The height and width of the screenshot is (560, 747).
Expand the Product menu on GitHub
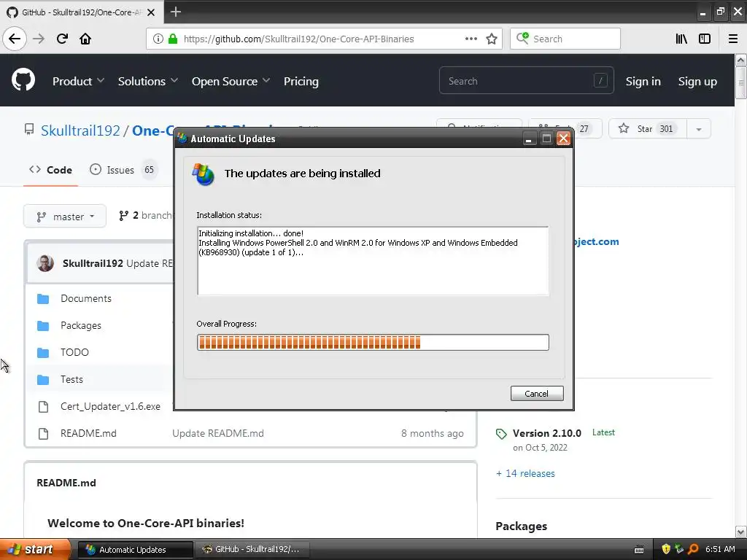coord(78,82)
